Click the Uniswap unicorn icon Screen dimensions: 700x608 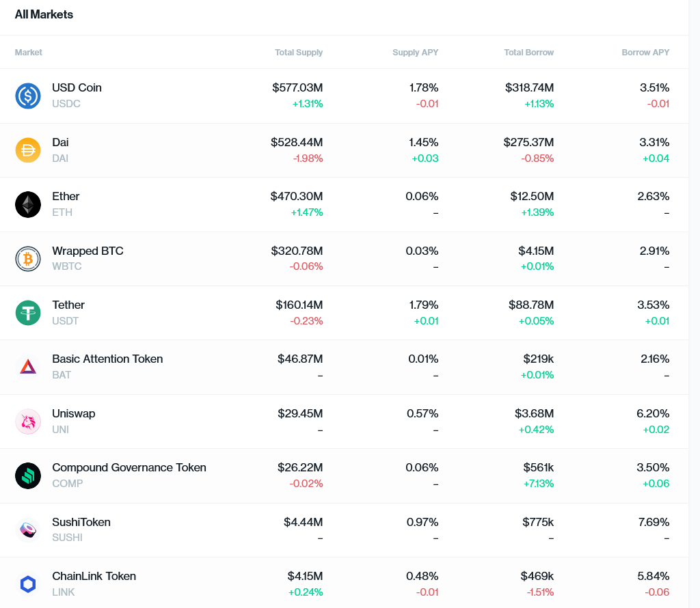[28, 422]
